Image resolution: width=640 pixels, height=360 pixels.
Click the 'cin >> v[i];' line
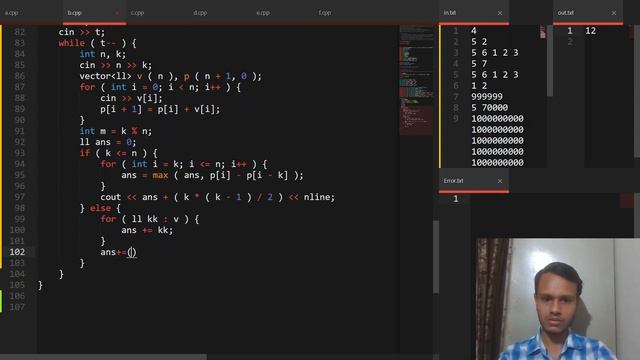[x=131, y=98]
